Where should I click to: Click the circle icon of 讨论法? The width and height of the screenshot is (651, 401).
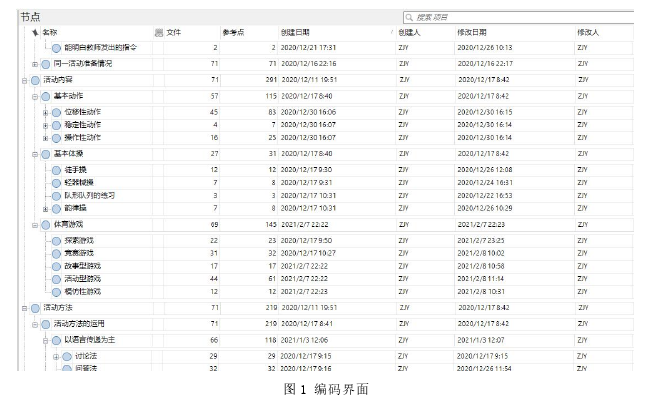tap(67, 357)
